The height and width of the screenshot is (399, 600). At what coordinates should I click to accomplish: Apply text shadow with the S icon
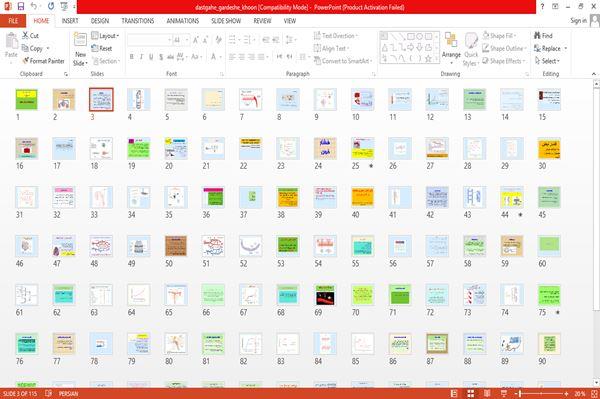point(161,57)
